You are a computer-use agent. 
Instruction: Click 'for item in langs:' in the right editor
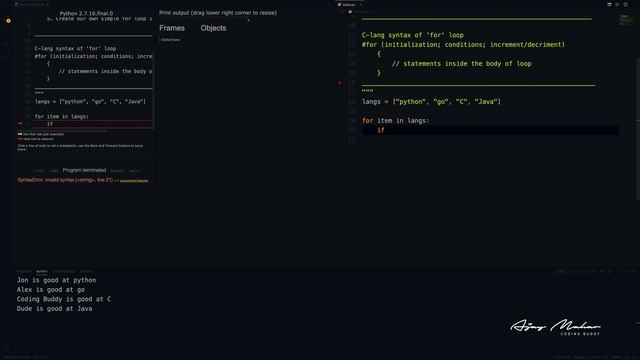pyautogui.click(x=395, y=120)
